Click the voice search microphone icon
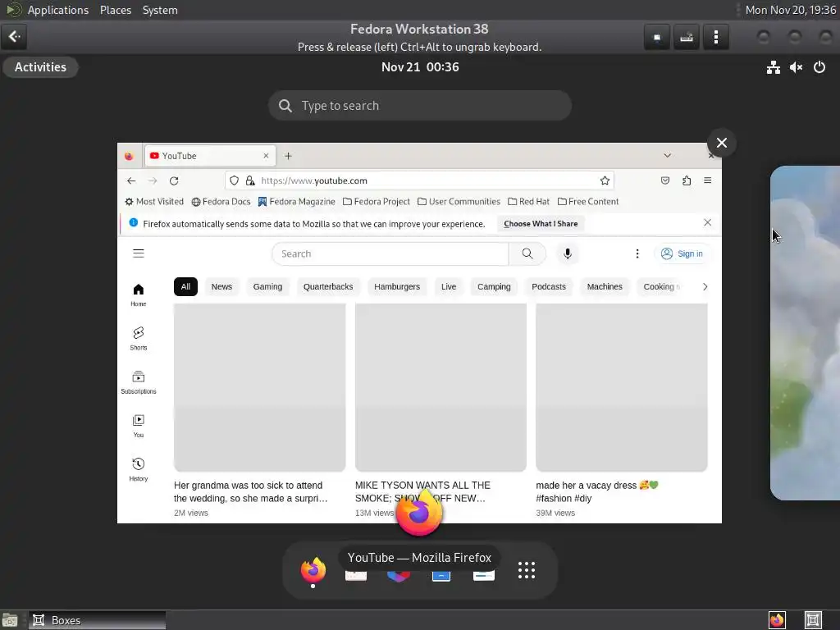This screenshot has height=630, width=840. (x=568, y=254)
